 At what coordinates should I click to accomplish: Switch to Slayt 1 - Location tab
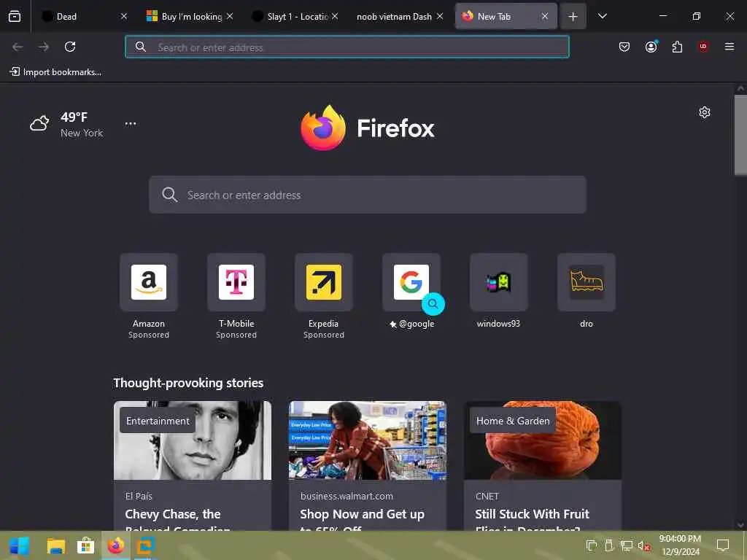(295, 17)
